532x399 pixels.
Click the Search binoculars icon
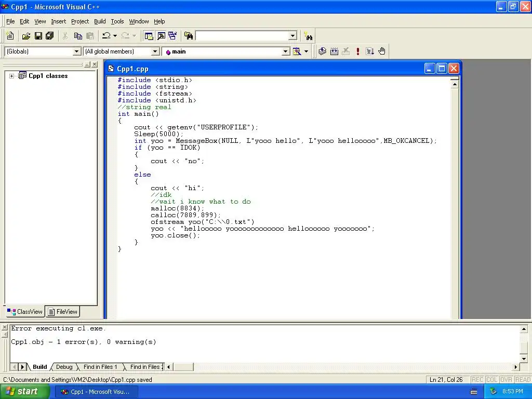click(x=309, y=36)
